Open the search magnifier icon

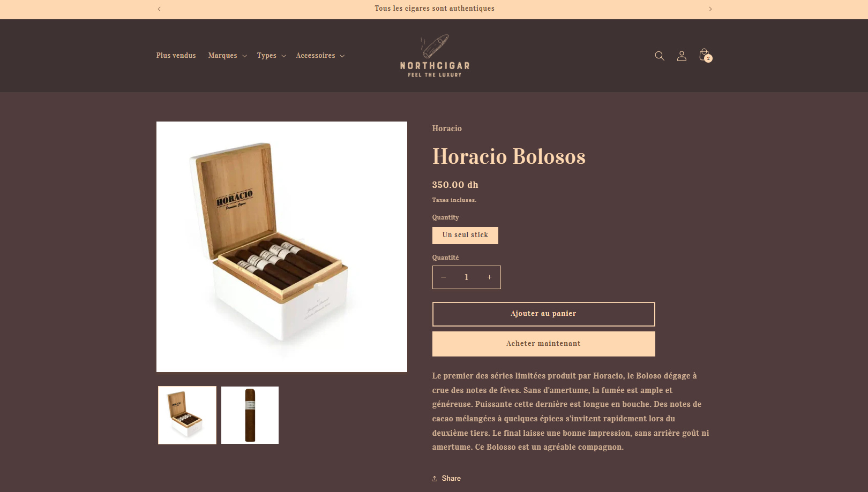pyautogui.click(x=660, y=56)
